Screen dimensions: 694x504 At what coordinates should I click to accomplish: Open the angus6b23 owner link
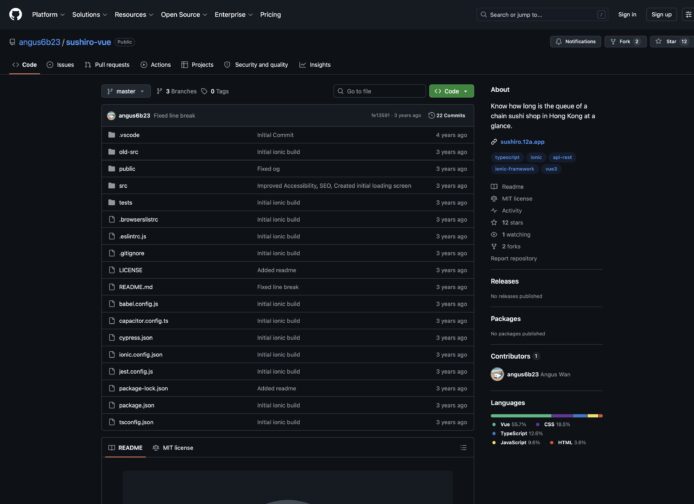coord(39,42)
